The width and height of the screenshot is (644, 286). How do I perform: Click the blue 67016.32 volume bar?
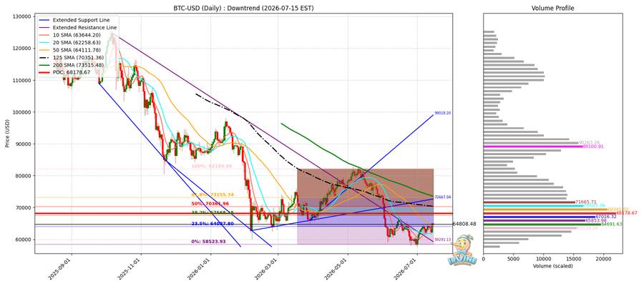(540, 217)
